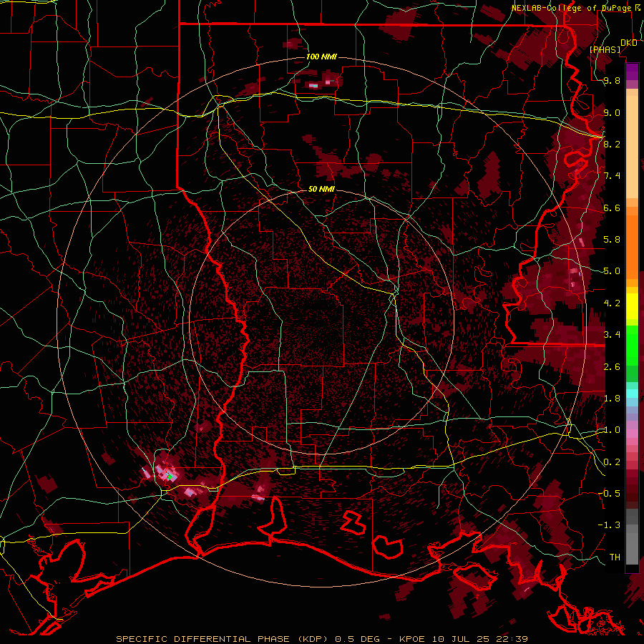Click the green high-KDP pixel in southwest storm
This screenshot has width=644, height=644.
click(x=169, y=477)
